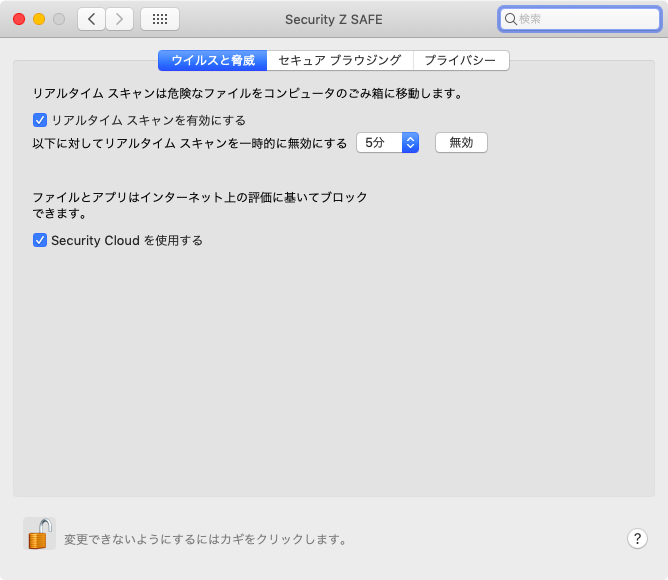
Task: Click the Security Cloud を使用する label text
Action: coord(127,240)
